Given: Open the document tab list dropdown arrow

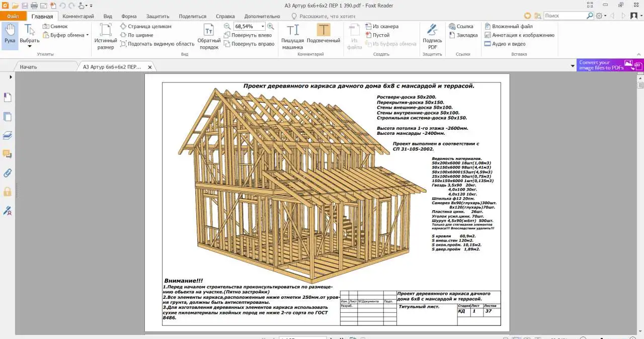Looking at the screenshot, I should 572,66.
